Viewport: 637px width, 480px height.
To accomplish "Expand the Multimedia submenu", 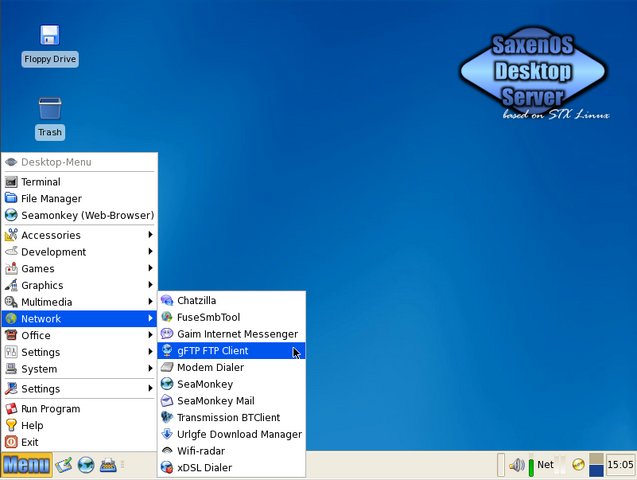I will pos(79,302).
